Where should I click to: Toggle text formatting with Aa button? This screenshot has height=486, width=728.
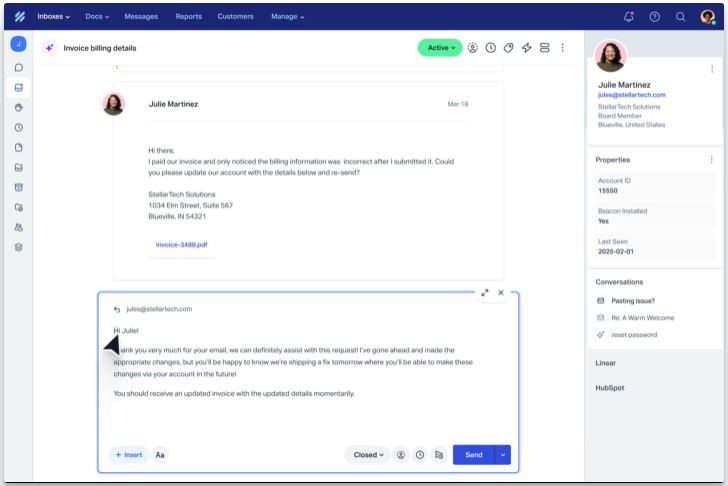pos(161,455)
